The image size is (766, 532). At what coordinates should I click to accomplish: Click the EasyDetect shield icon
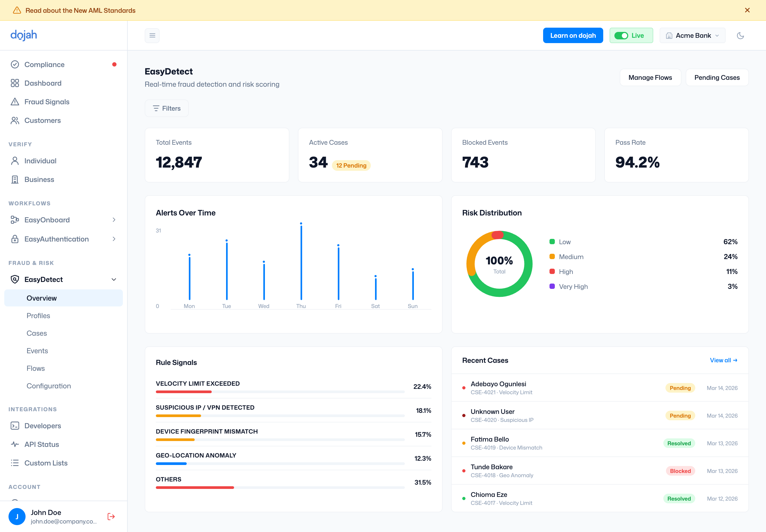coord(15,279)
